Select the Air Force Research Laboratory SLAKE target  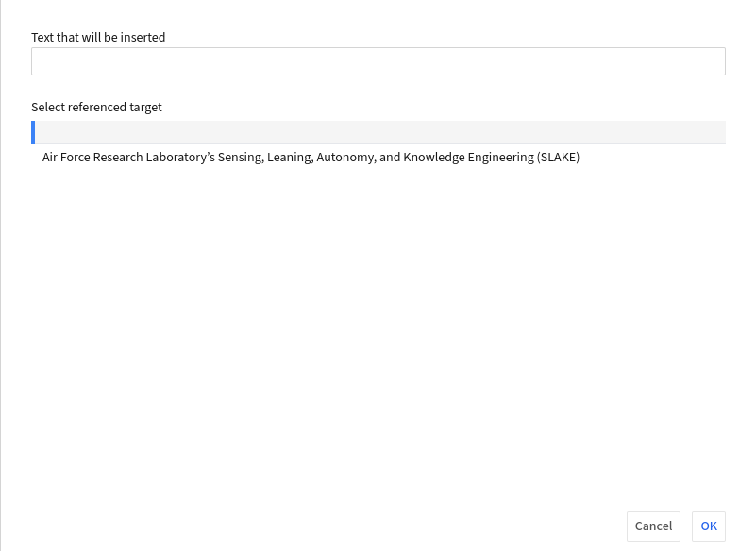click(311, 158)
